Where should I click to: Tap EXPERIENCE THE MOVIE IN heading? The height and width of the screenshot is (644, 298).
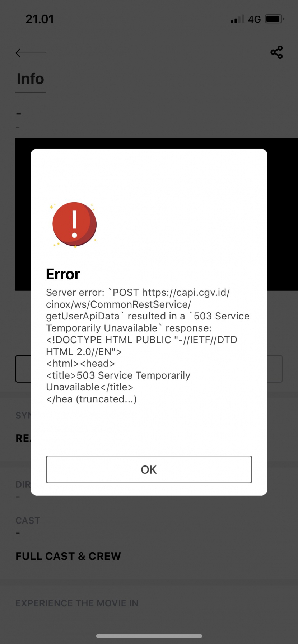77,603
